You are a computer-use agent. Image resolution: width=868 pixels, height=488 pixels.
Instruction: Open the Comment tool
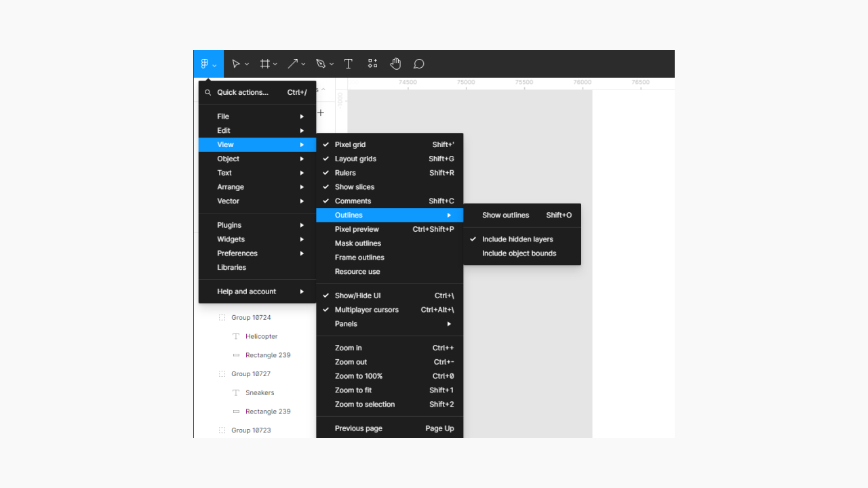(418, 63)
